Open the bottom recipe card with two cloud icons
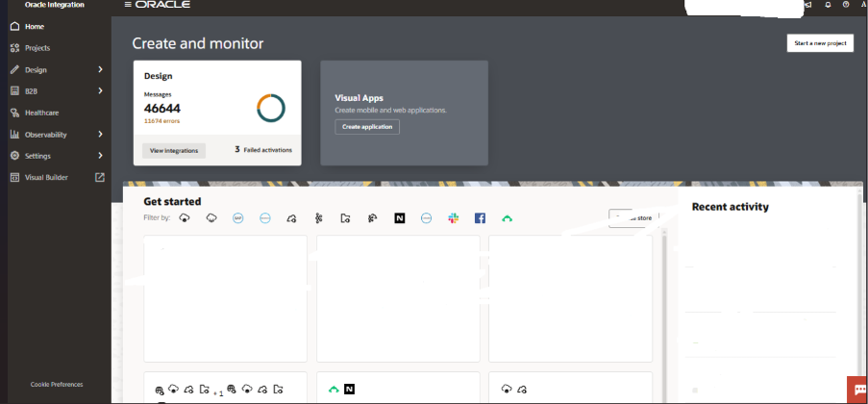Viewport: 868px width, 404px height. point(571,388)
